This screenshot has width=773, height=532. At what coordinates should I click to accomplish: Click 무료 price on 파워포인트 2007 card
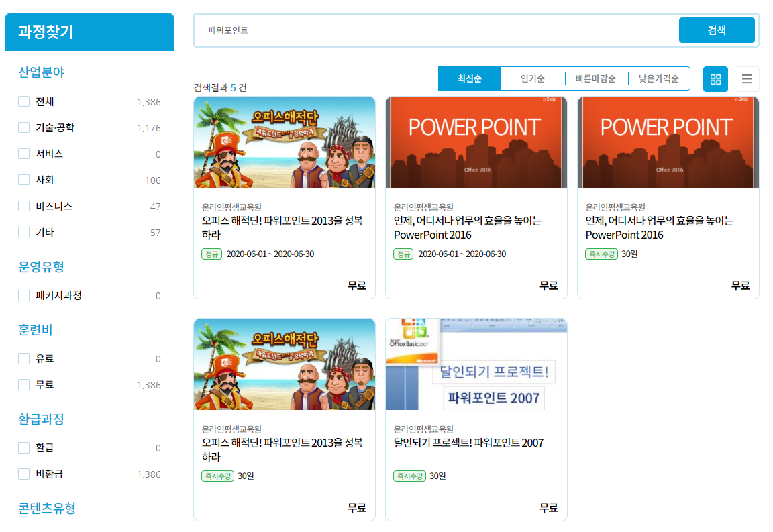coord(549,508)
